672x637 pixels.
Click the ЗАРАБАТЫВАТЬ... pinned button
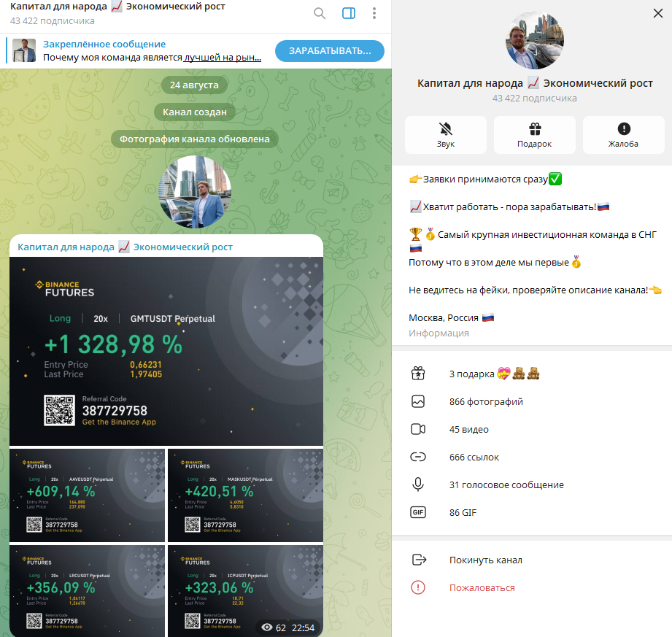[x=330, y=51]
